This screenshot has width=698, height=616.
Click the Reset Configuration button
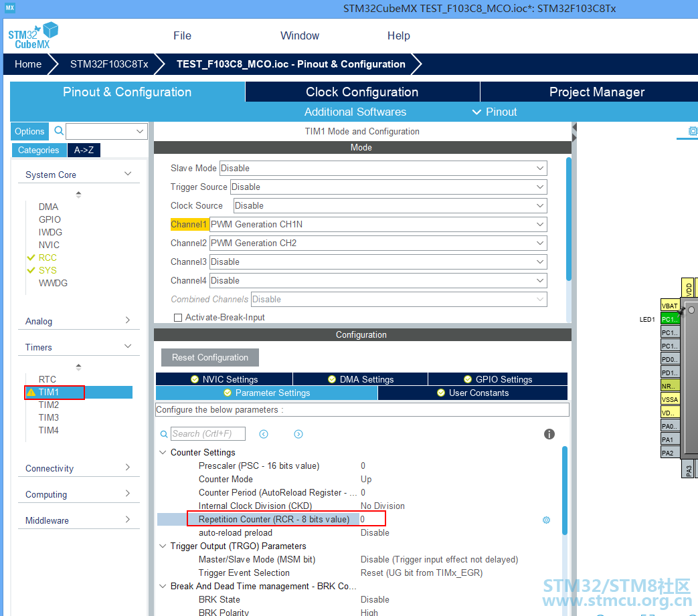pos(210,357)
